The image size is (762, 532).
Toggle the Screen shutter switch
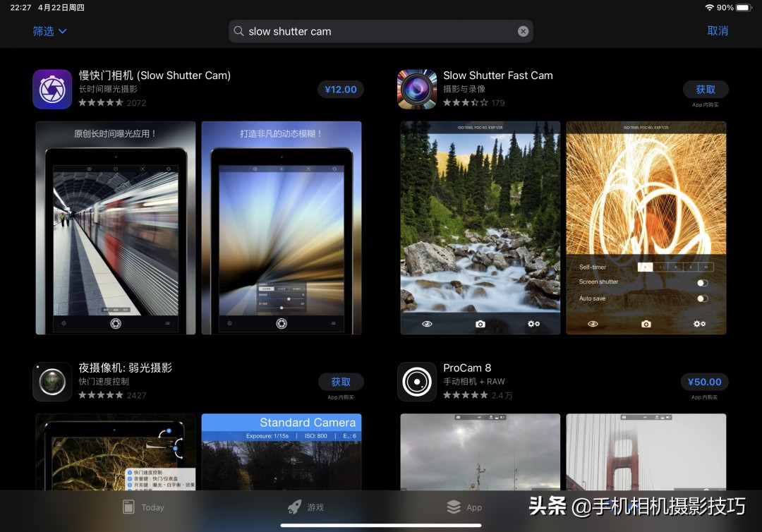point(702,283)
